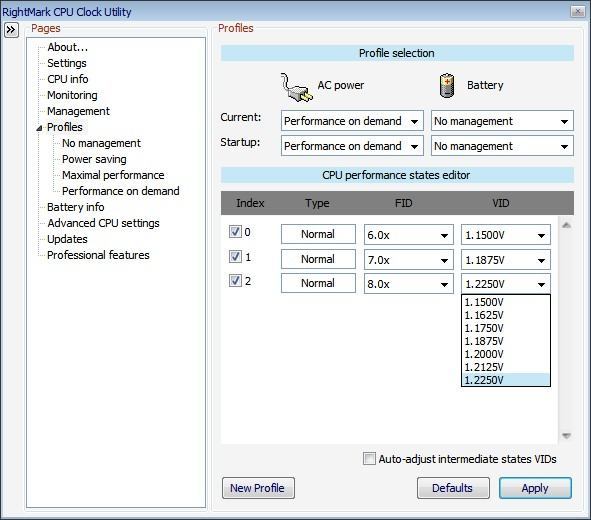
Task: Uncheck performance state index 2
Action: tap(235, 280)
